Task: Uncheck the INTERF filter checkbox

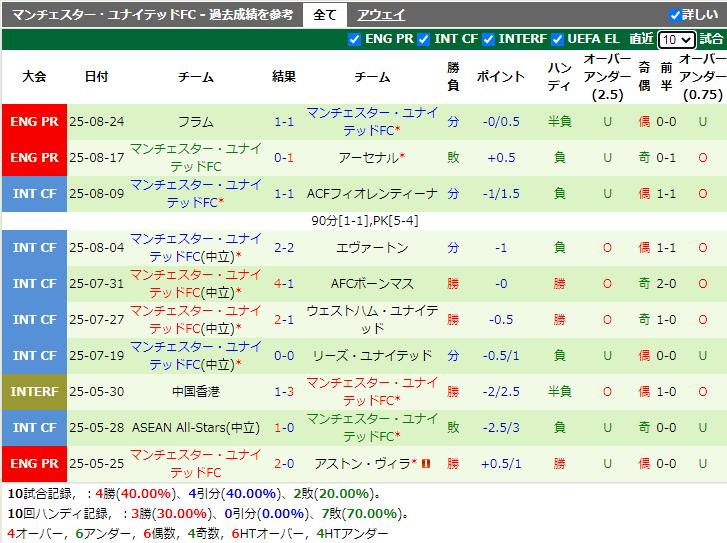Action: pos(488,39)
